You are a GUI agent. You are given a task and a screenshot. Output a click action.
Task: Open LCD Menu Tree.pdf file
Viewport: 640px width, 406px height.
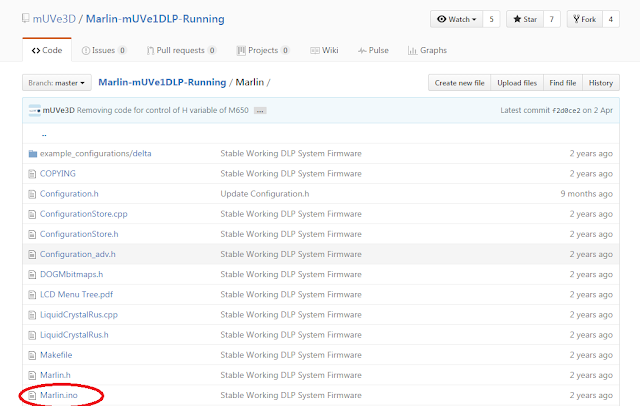pos(76,294)
